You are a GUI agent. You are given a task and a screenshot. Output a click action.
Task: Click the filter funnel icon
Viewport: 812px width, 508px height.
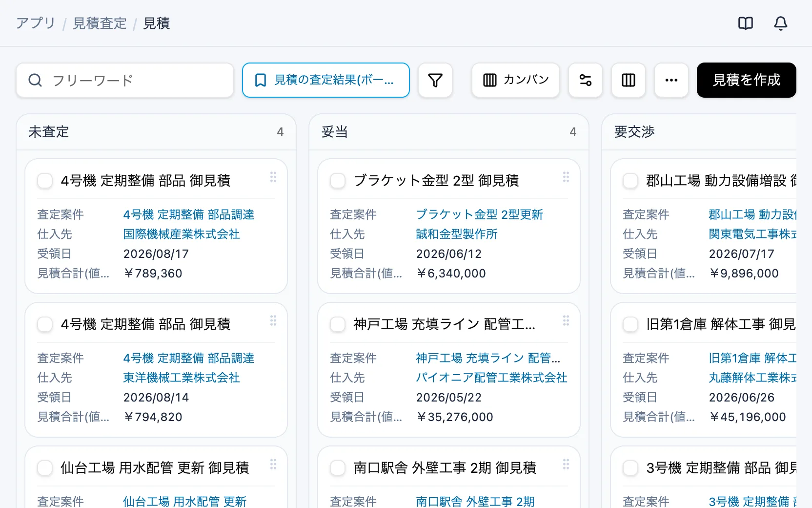[x=435, y=80]
